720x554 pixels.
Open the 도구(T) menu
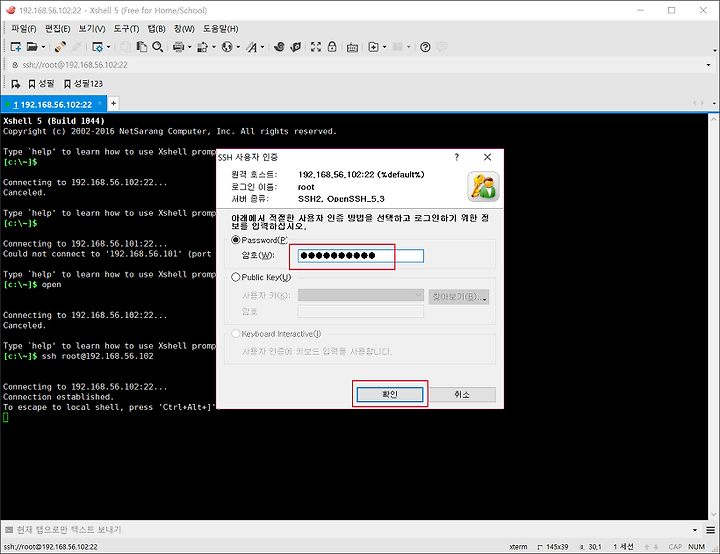click(x=126, y=28)
